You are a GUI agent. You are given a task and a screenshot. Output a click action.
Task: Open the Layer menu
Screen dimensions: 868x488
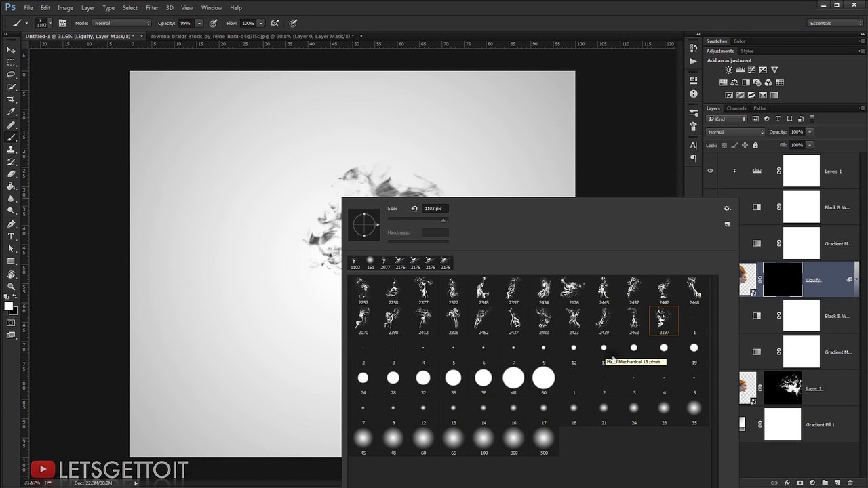point(88,8)
